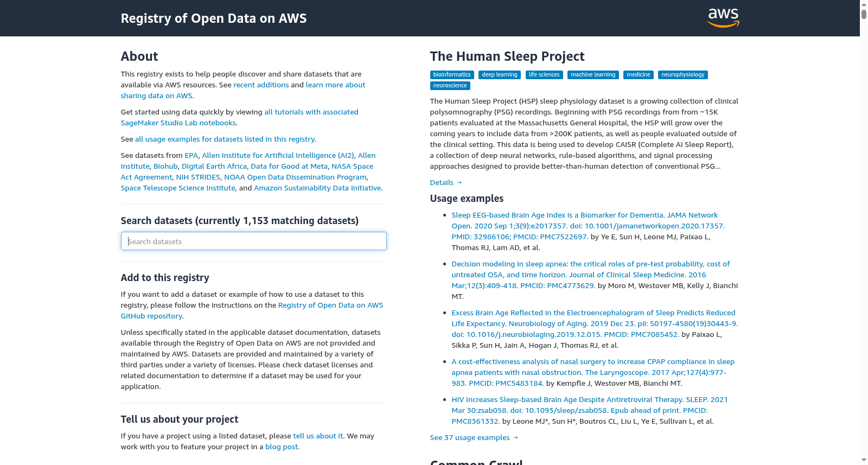Select the bioinformatics tag

point(452,75)
